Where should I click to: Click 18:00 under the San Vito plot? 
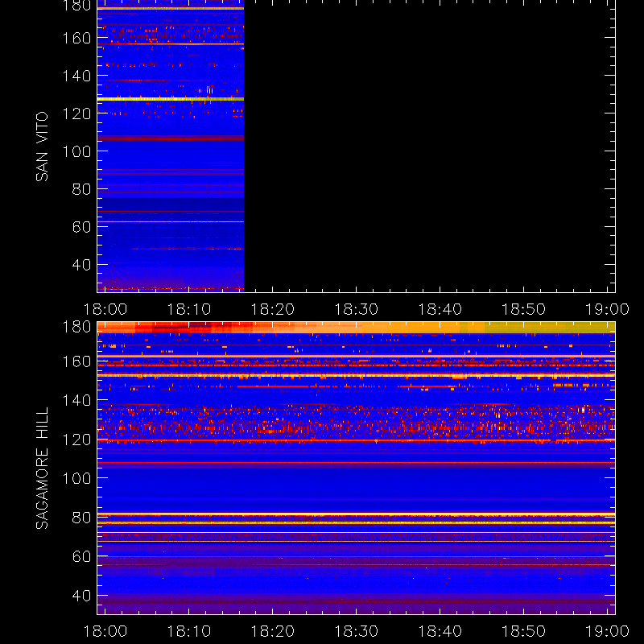click(105, 309)
